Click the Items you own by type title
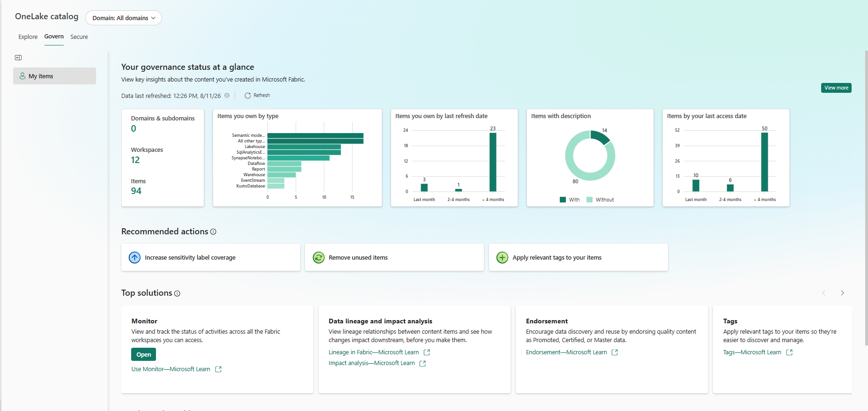The height and width of the screenshot is (411, 868). point(248,116)
